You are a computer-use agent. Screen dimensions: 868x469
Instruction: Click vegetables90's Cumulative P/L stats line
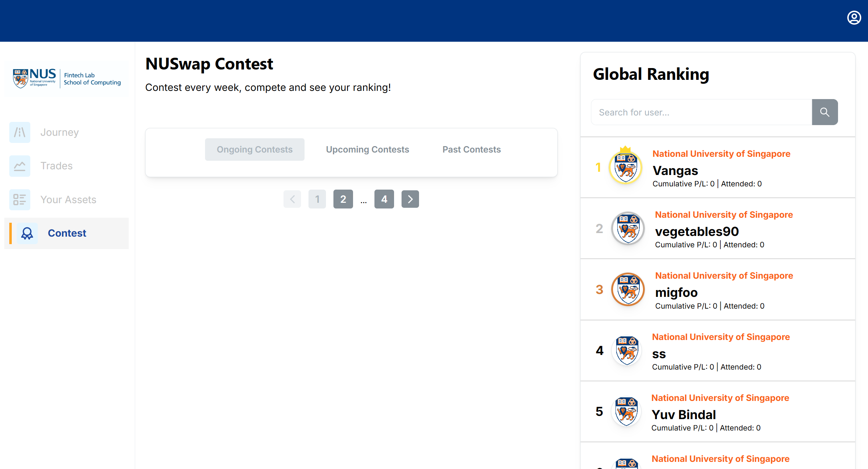coord(710,245)
